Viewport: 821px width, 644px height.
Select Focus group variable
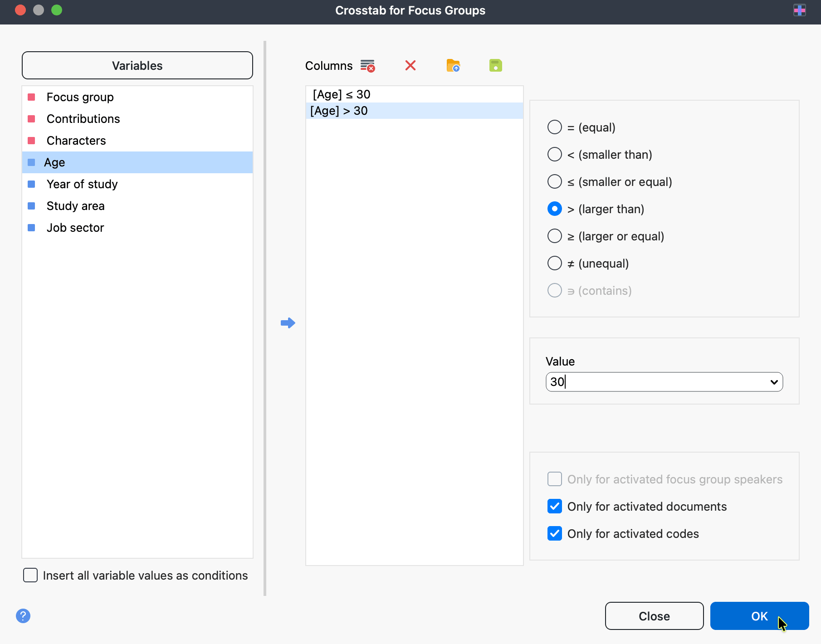137,97
